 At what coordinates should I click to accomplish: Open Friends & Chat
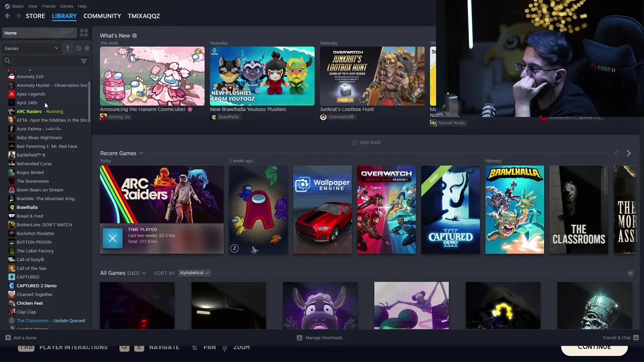click(x=620, y=338)
